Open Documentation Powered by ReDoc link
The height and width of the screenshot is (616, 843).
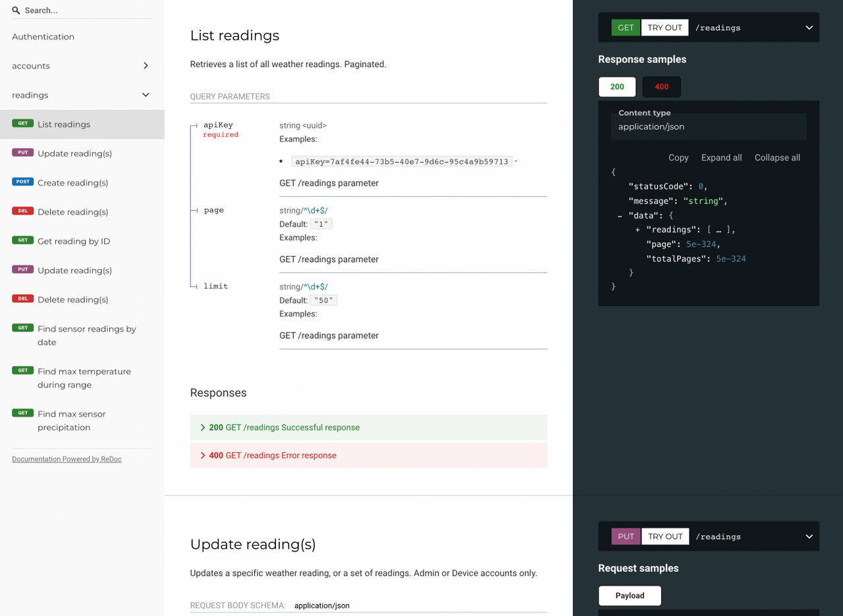(67, 459)
